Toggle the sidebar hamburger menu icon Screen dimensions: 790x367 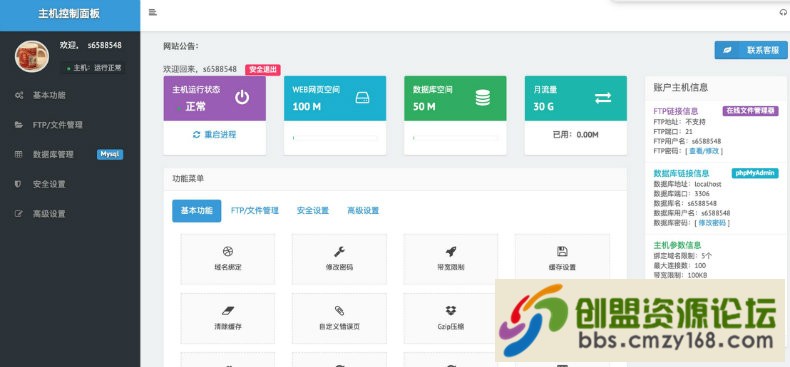[x=153, y=13]
